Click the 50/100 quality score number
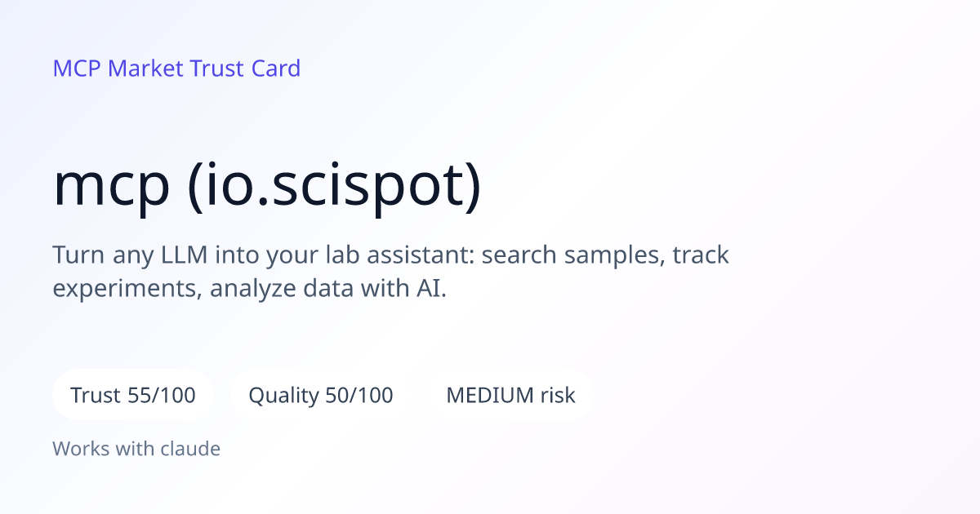Screen dimensions: 980x514 point(359,396)
